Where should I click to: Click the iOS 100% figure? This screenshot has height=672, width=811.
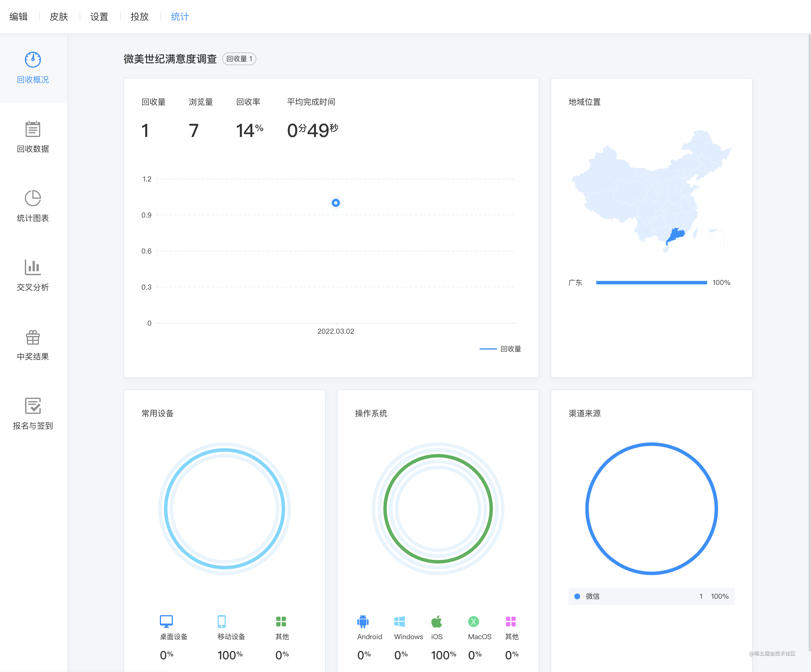click(x=443, y=655)
